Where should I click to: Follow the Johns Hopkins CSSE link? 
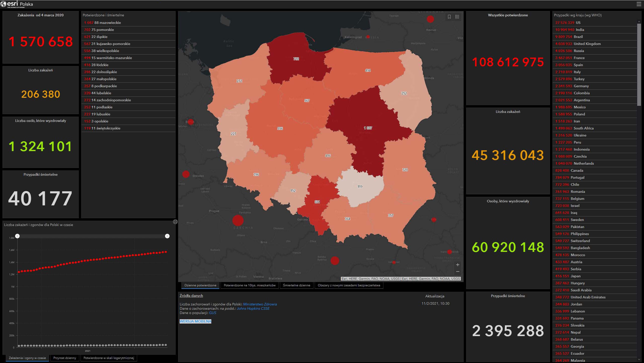(x=253, y=308)
